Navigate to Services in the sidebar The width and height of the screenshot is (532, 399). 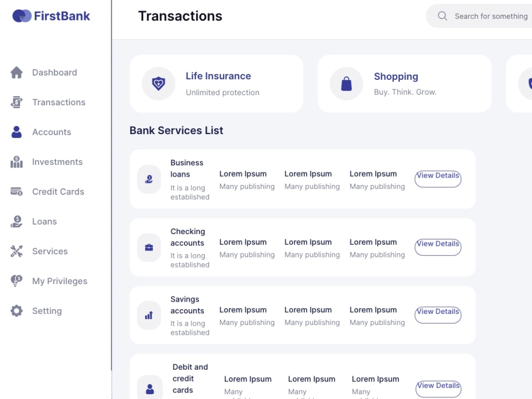50,252
